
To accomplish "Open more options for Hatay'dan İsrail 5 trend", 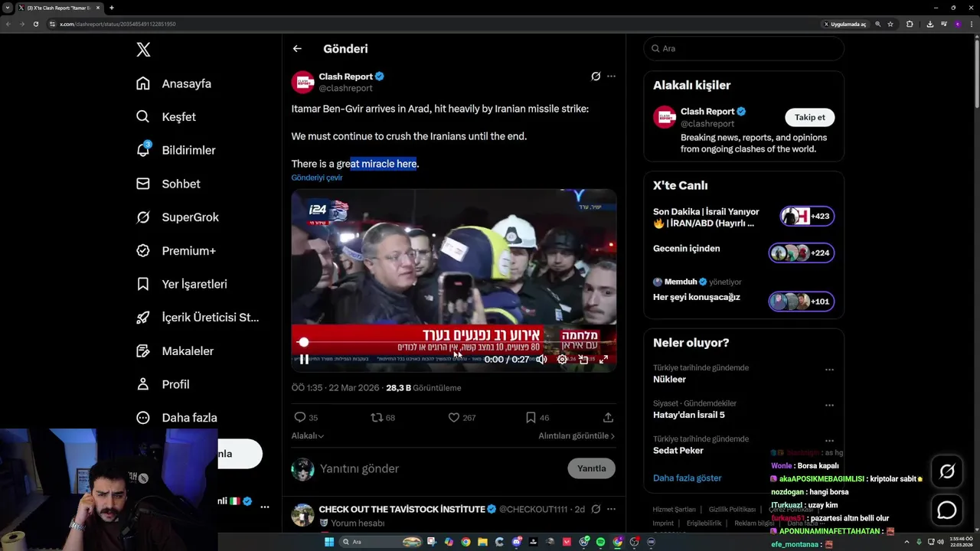I will tap(829, 405).
